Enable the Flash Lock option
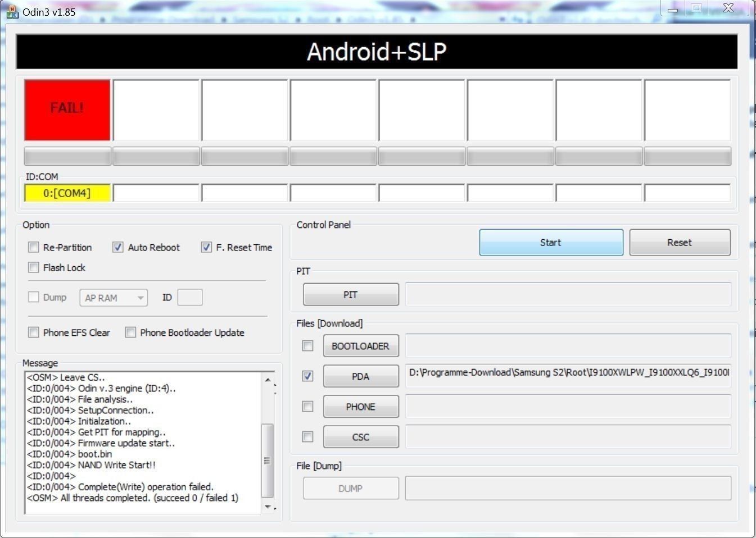This screenshot has height=538, width=756. coord(34,268)
